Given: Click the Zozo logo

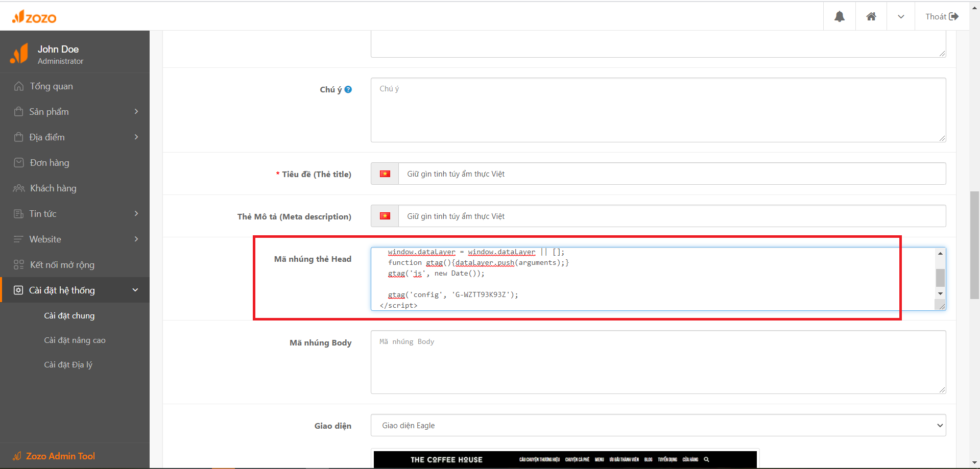Looking at the screenshot, I should 34,17.
